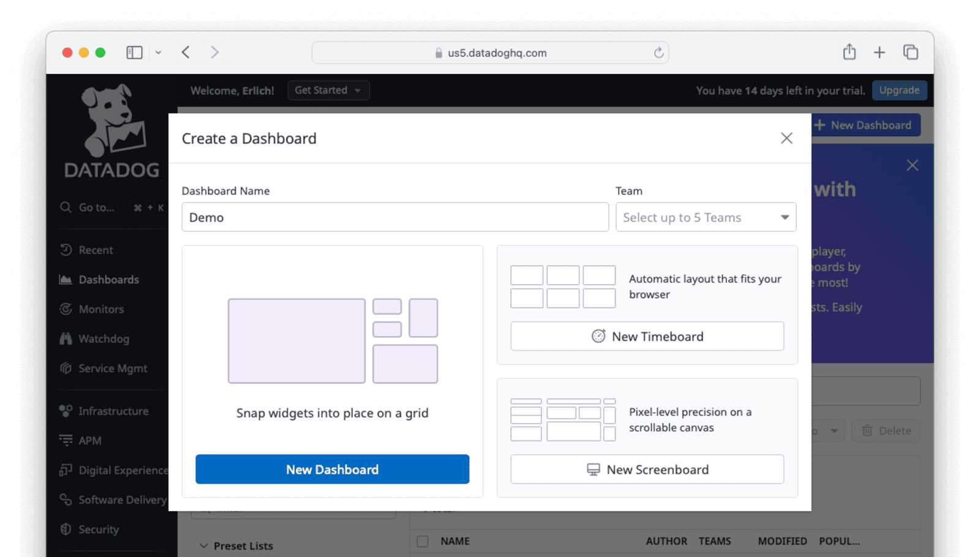Sort by the POPUL... column
Image resolution: width=980 pixels, height=557 pixels.
839,541
